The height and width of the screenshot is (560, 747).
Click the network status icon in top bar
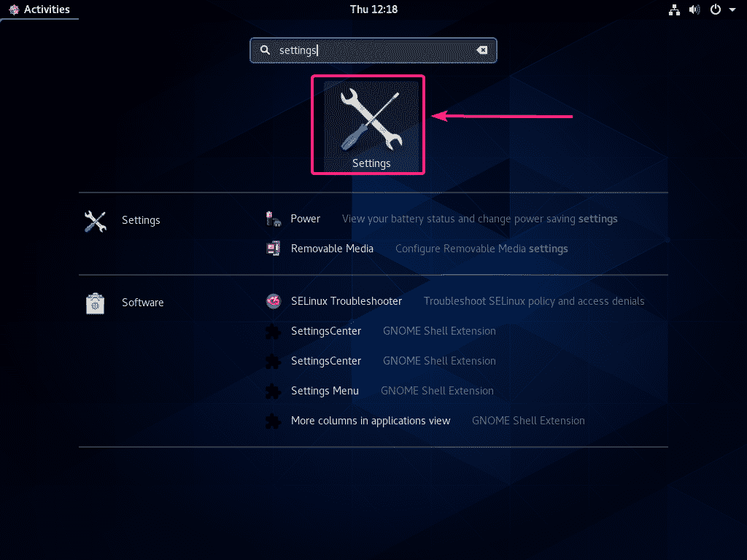(x=674, y=9)
